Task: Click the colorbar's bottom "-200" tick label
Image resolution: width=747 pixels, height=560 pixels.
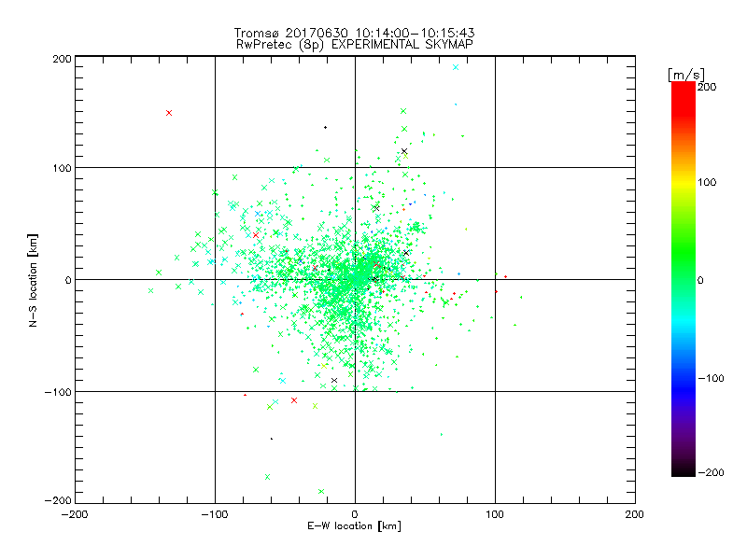Action: (711, 472)
